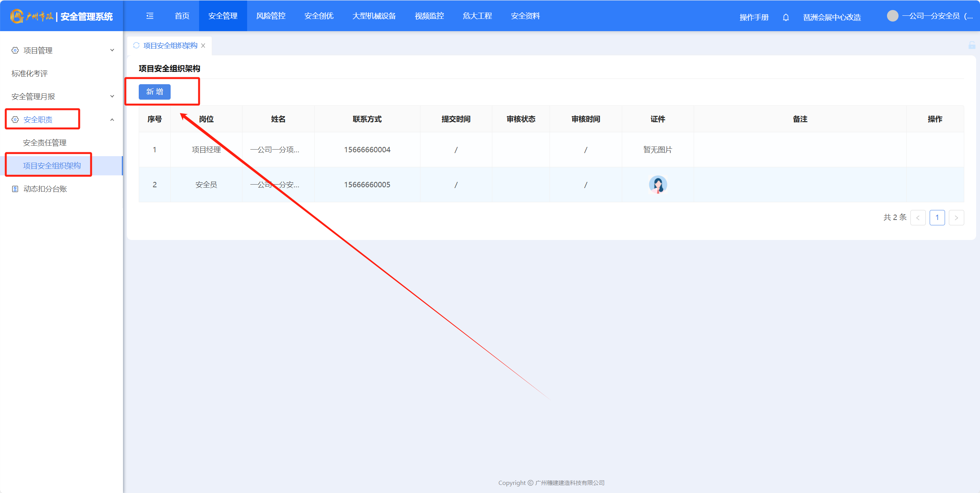The width and height of the screenshot is (980, 493).
Task: Open the 动态扣分台账 sidebar item
Action: (45, 189)
